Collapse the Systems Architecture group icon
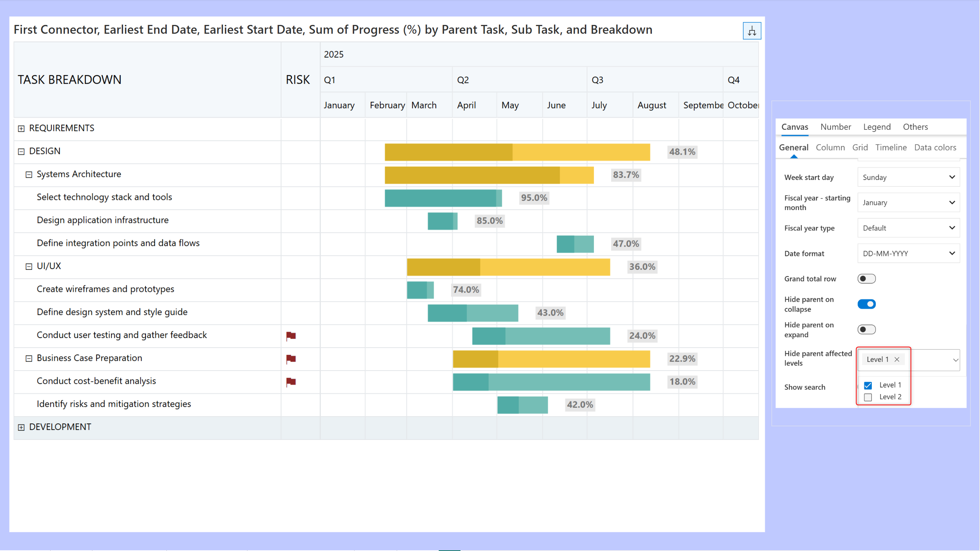 29,175
